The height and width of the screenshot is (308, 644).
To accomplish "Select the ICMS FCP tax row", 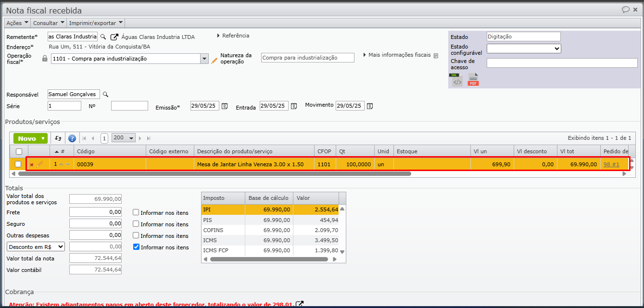I will coord(270,250).
